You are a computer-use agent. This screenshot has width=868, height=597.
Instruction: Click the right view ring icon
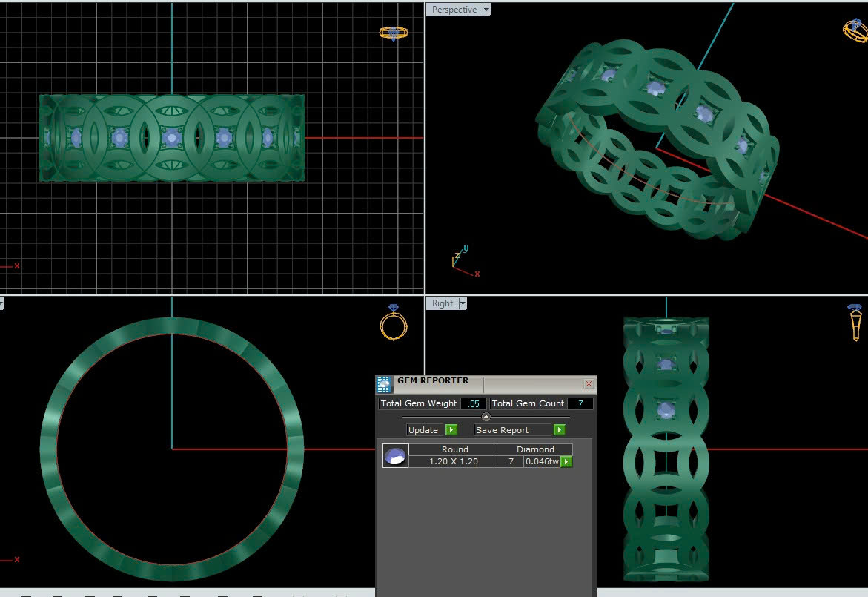(855, 321)
